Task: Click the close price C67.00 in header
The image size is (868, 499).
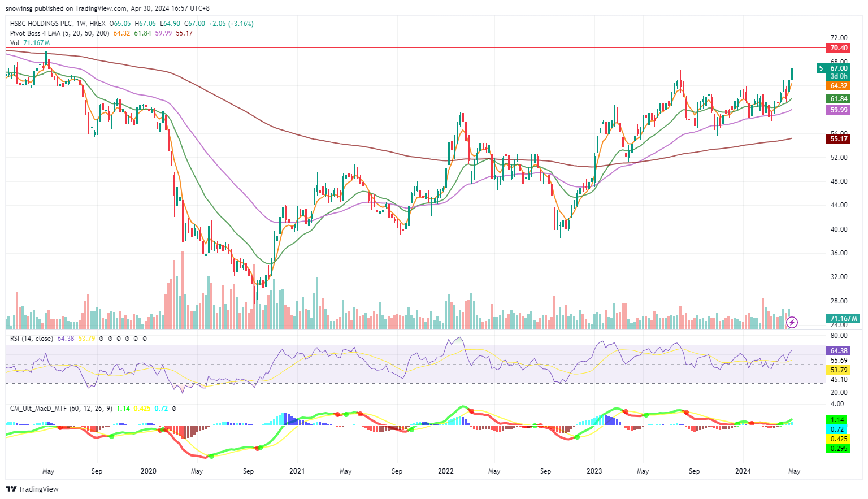Action: (x=194, y=24)
